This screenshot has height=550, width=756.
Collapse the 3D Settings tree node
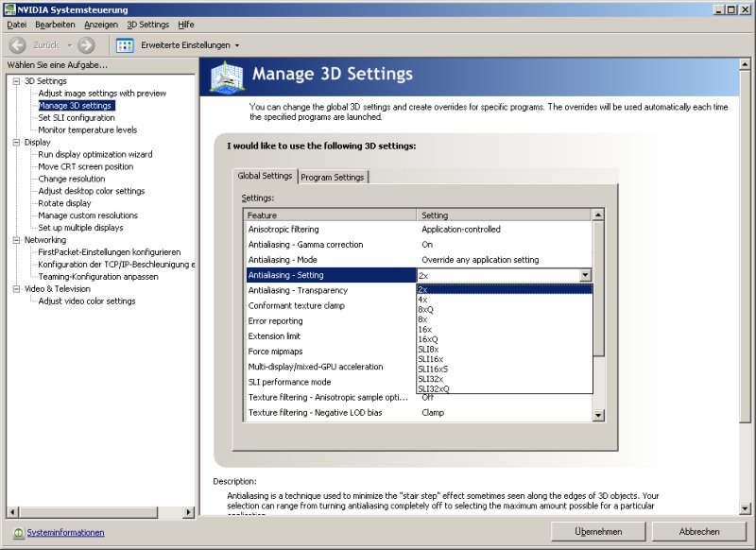coord(16,81)
